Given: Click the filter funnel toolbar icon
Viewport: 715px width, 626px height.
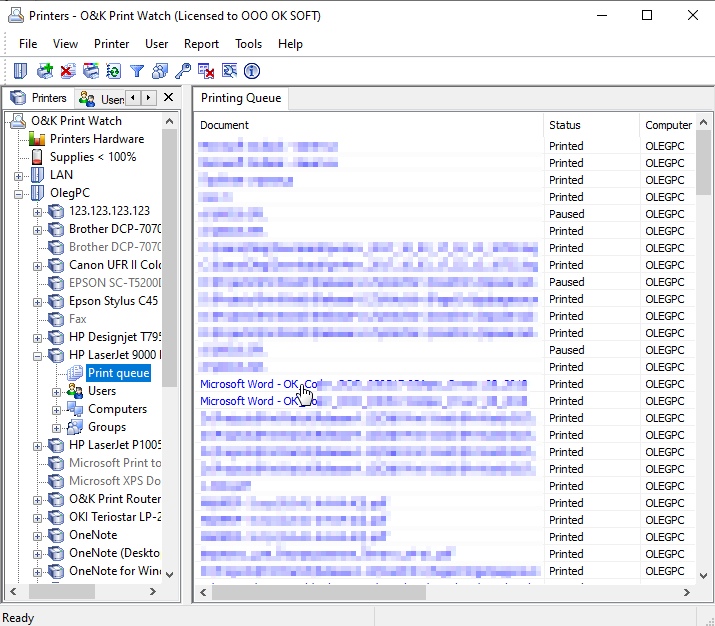Looking at the screenshot, I should (137, 71).
